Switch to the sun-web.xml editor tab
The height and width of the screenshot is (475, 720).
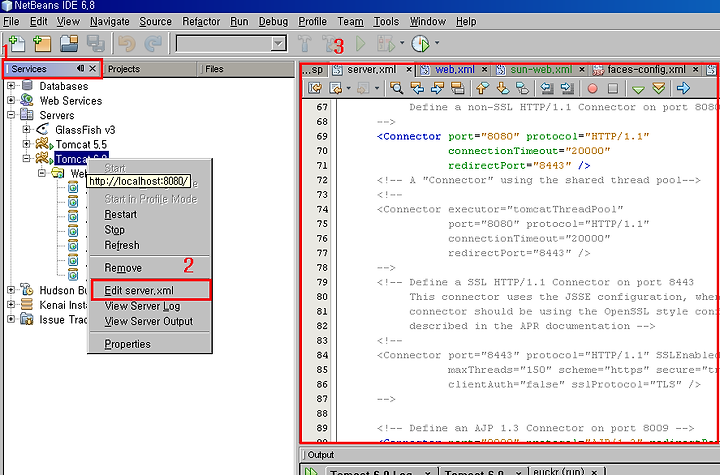[x=541, y=69]
